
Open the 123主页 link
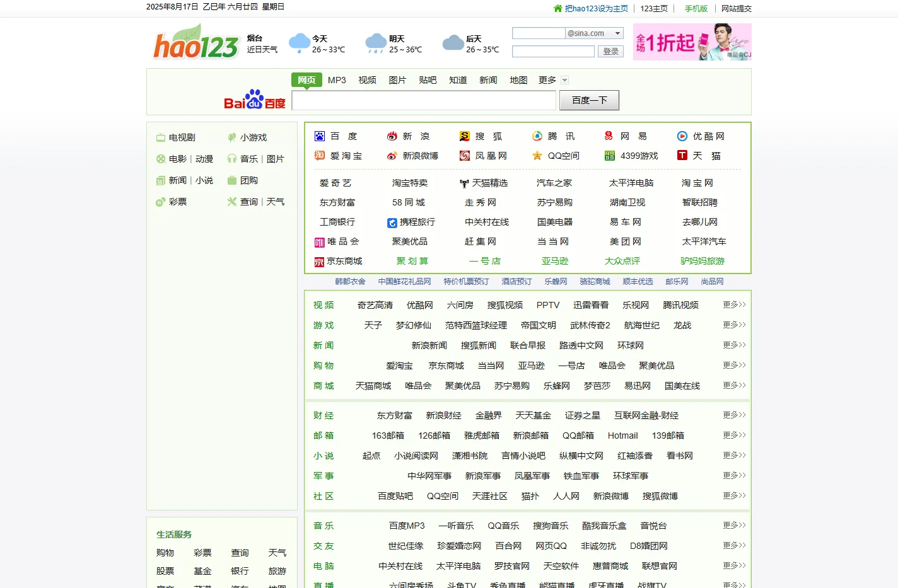(x=654, y=9)
